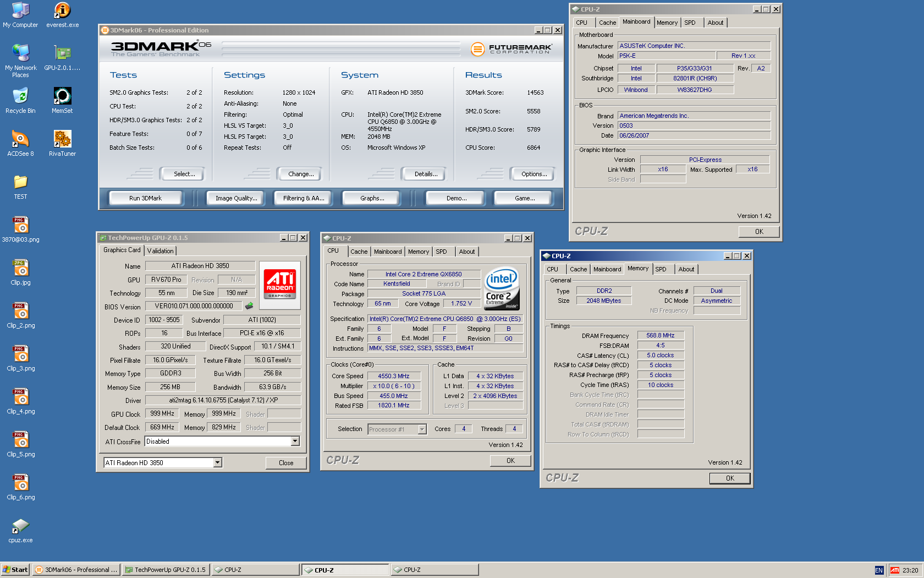Image resolution: width=924 pixels, height=578 pixels.
Task: Click the Start button
Action: pos(15,570)
